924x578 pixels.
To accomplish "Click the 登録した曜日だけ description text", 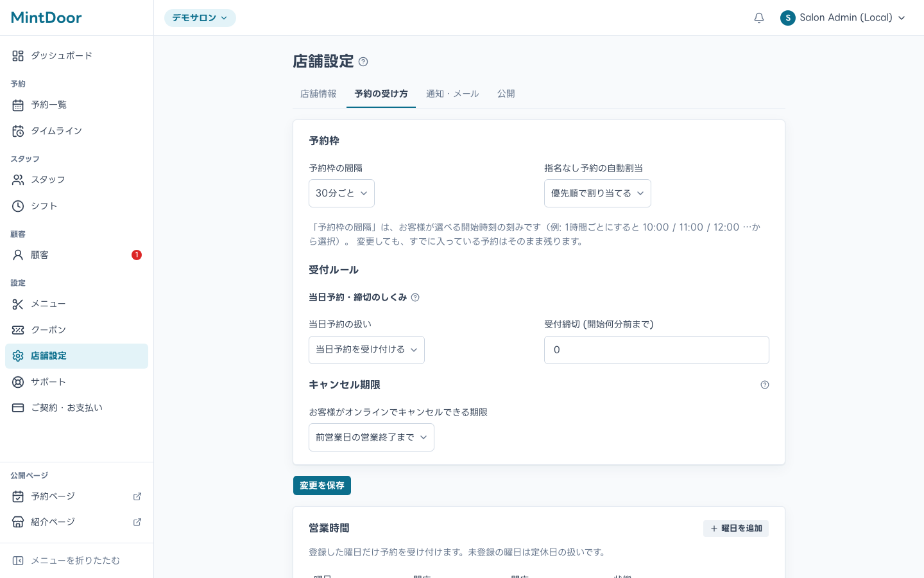I will point(458,552).
